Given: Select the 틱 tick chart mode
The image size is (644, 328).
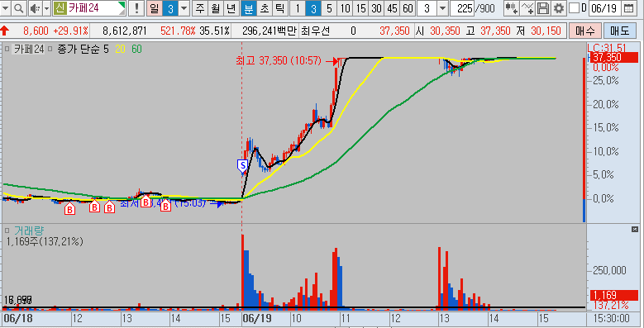Looking at the screenshot, I should 279,8.
